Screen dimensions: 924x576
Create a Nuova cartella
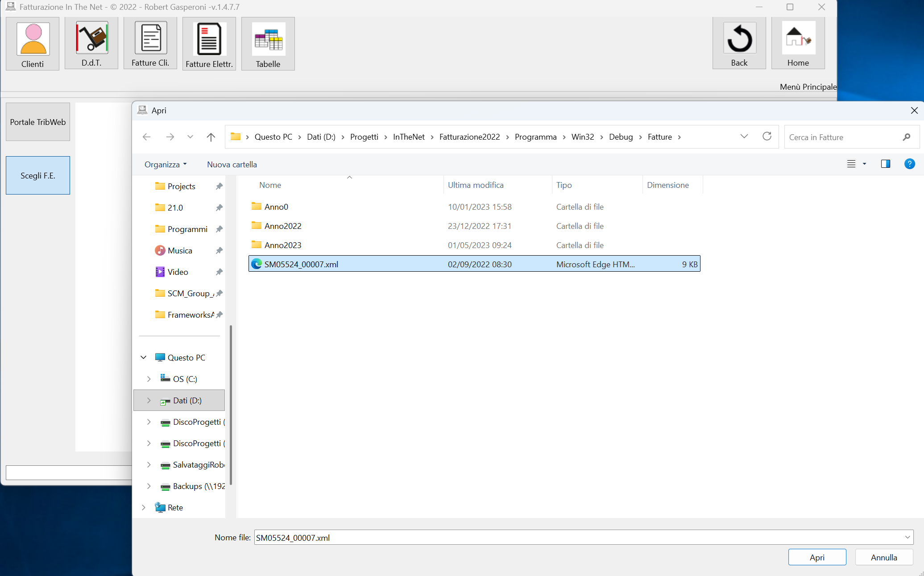point(232,164)
